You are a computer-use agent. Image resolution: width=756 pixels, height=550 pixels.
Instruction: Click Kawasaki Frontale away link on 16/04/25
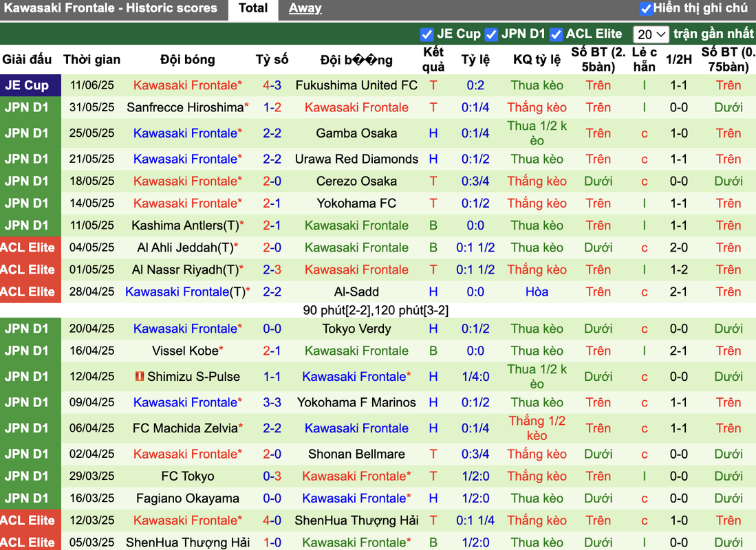pyautogui.click(x=356, y=351)
